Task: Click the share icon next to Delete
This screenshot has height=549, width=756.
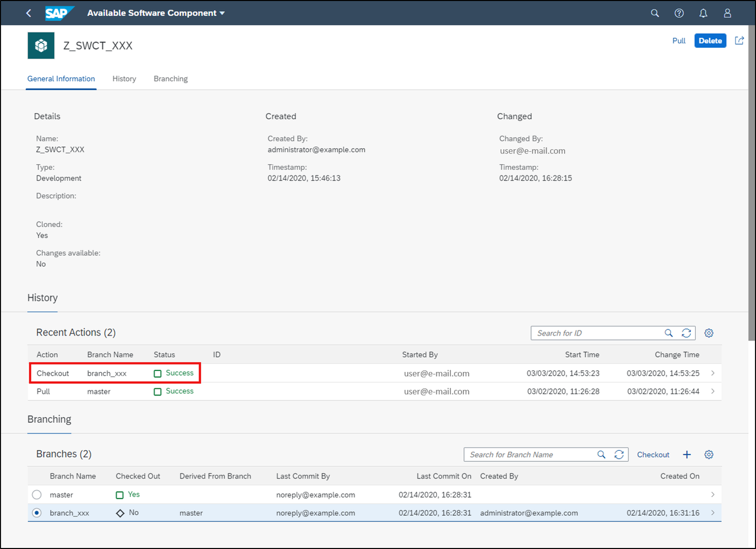Action: pyautogui.click(x=739, y=40)
